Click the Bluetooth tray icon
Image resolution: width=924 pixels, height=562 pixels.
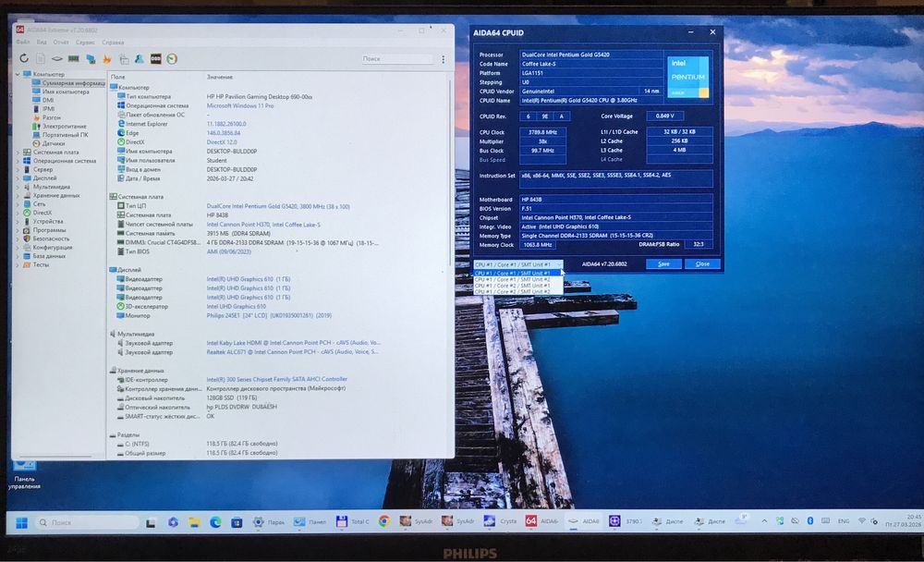809,520
